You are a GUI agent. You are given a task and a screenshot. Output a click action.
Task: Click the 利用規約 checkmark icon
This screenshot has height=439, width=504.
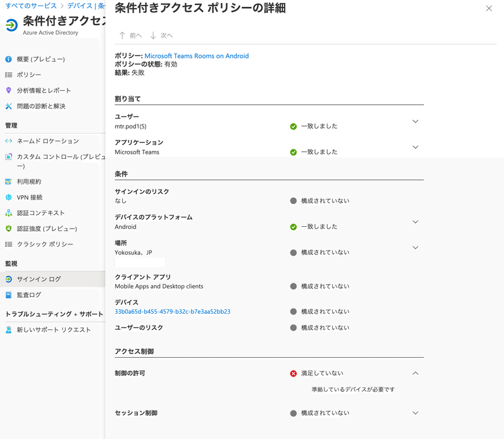click(x=9, y=181)
